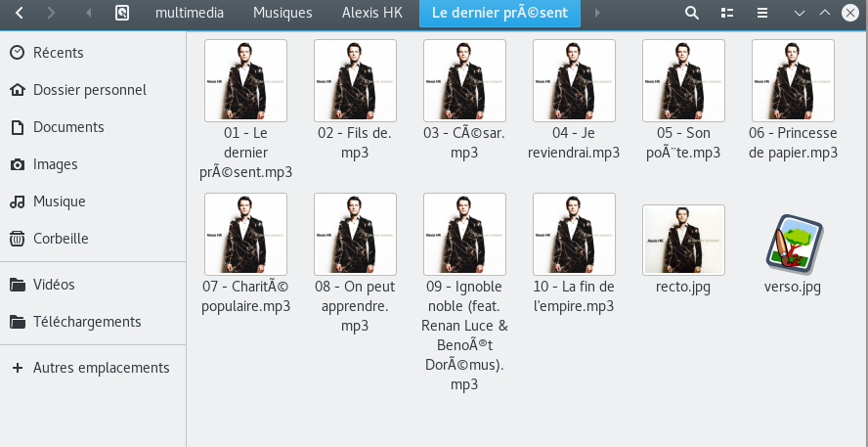Select thumbnail of 07 - Charité populaire.mp3
868x447 pixels.
(245, 234)
